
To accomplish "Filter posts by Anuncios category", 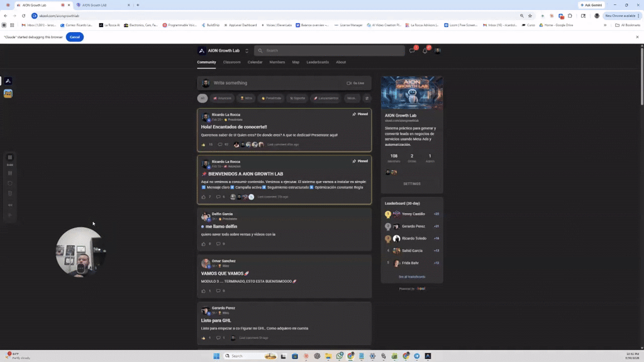I will coord(222,98).
